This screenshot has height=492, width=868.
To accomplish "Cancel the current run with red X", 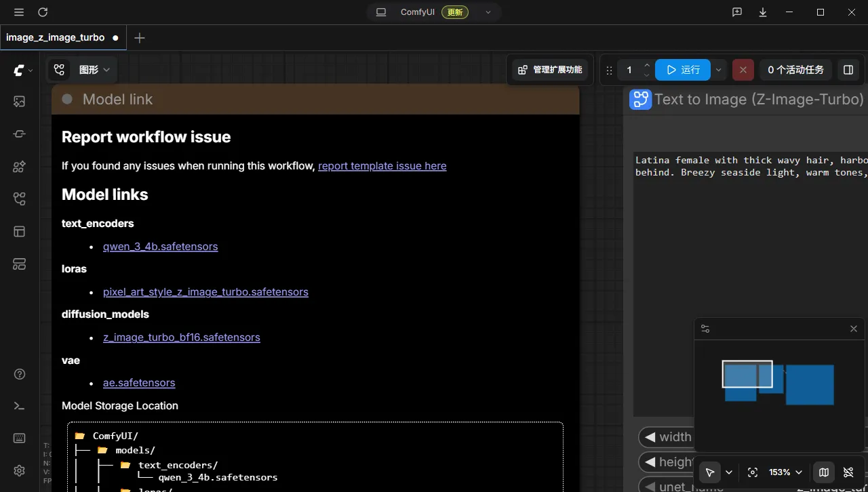I will [743, 70].
